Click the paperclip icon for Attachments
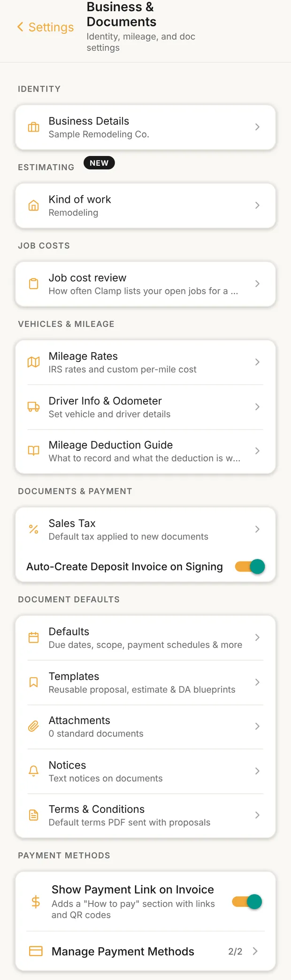Screen dimensions: 291x980 [34, 727]
